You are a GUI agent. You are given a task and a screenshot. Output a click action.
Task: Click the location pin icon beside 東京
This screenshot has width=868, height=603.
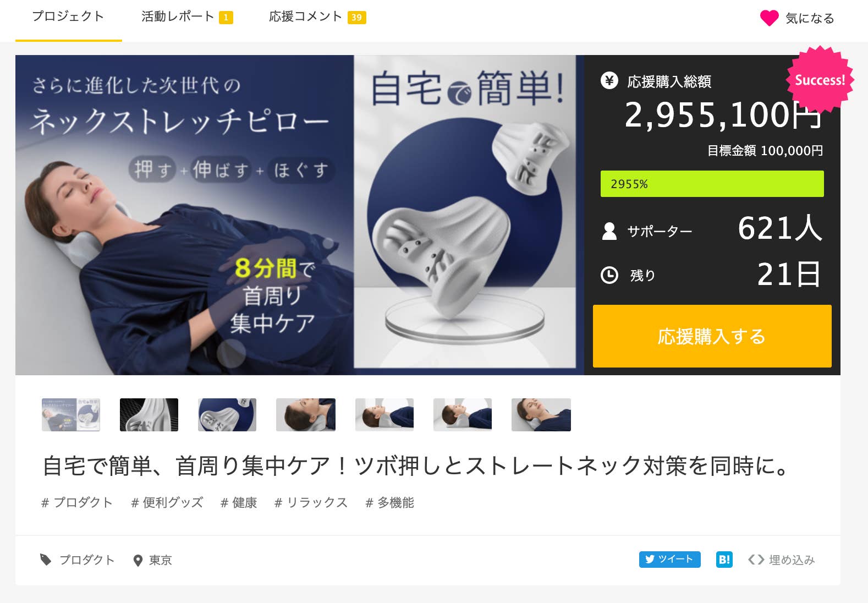pyautogui.click(x=138, y=561)
